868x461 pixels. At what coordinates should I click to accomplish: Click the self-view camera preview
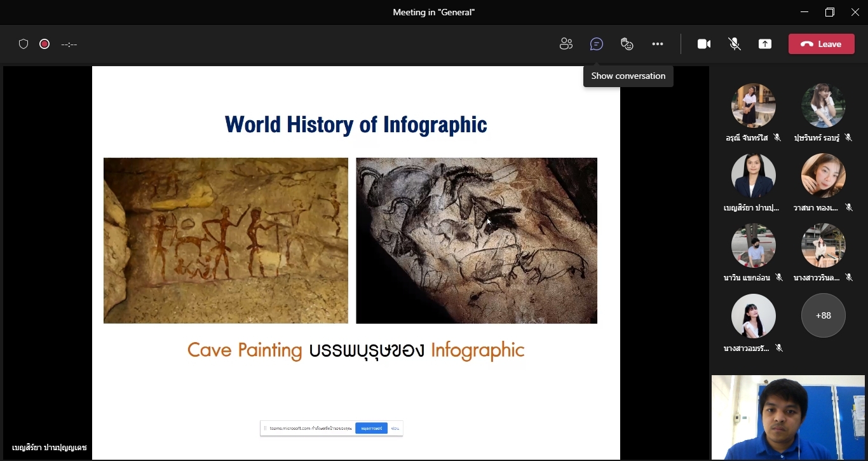tap(788, 417)
